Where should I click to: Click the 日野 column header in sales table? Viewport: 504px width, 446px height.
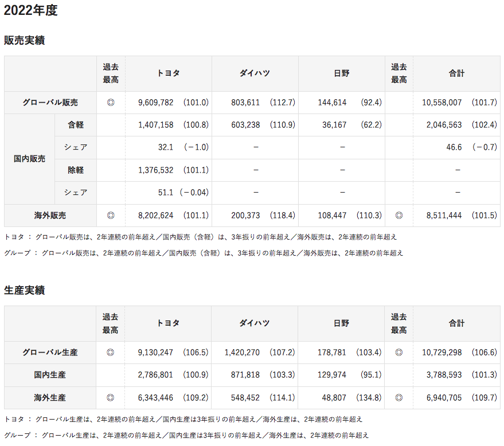point(342,73)
